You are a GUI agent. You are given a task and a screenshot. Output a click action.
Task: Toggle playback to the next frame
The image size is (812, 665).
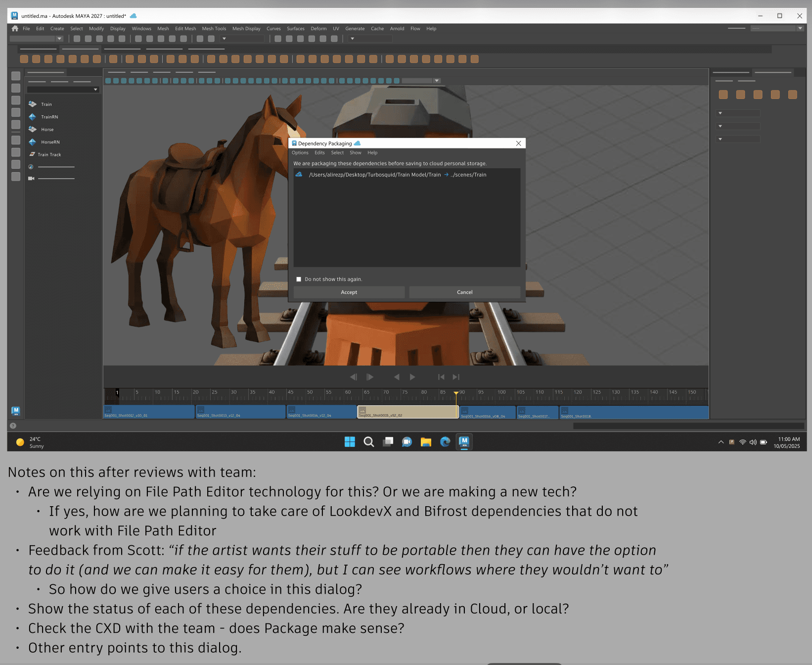[x=370, y=377]
